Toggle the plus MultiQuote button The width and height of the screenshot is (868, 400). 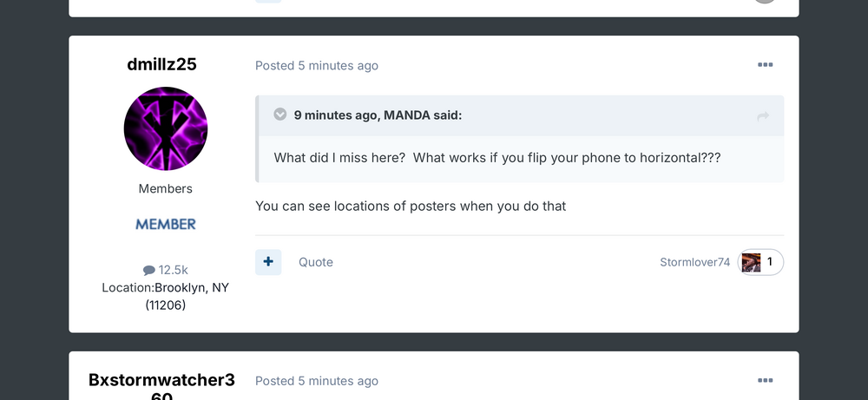pyautogui.click(x=268, y=262)
